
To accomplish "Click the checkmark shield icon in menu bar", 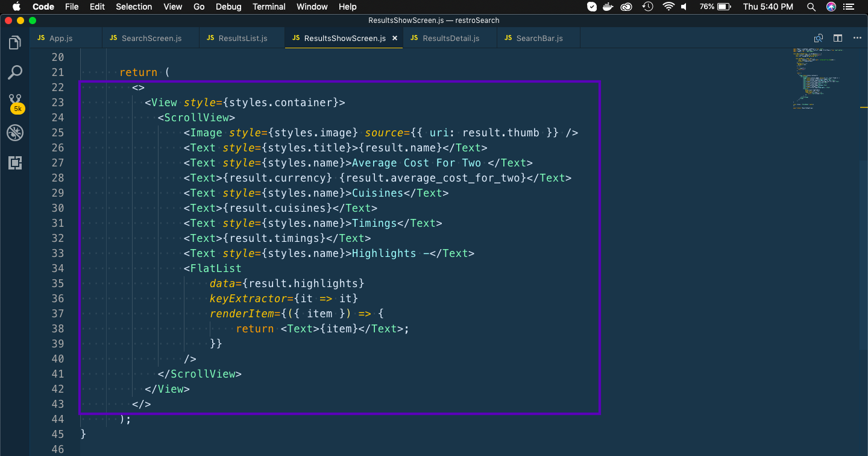I will point(592,7).
